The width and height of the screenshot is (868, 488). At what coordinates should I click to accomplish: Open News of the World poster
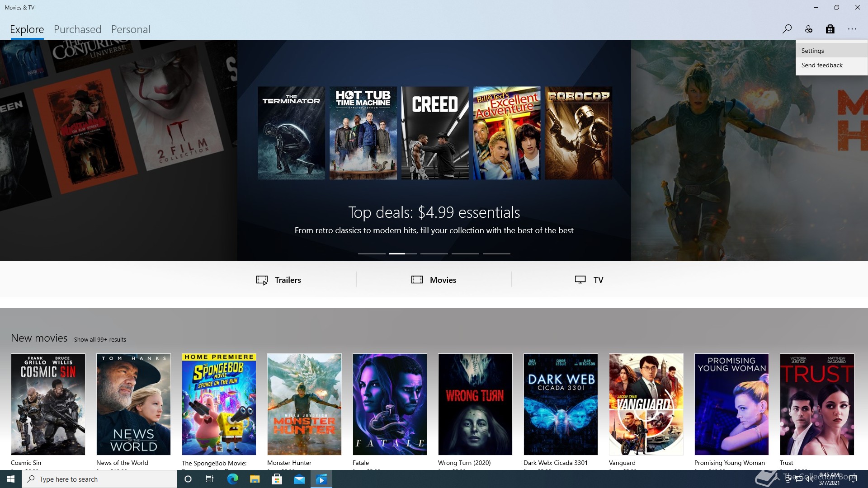click(133, 404)
